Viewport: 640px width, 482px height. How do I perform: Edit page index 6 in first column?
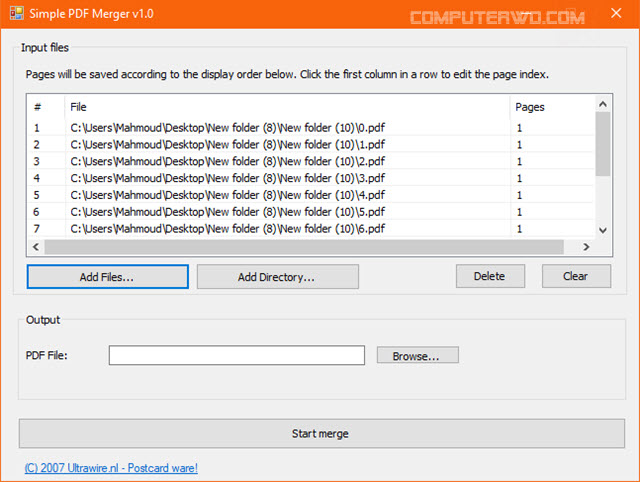[x=37, y=212]
